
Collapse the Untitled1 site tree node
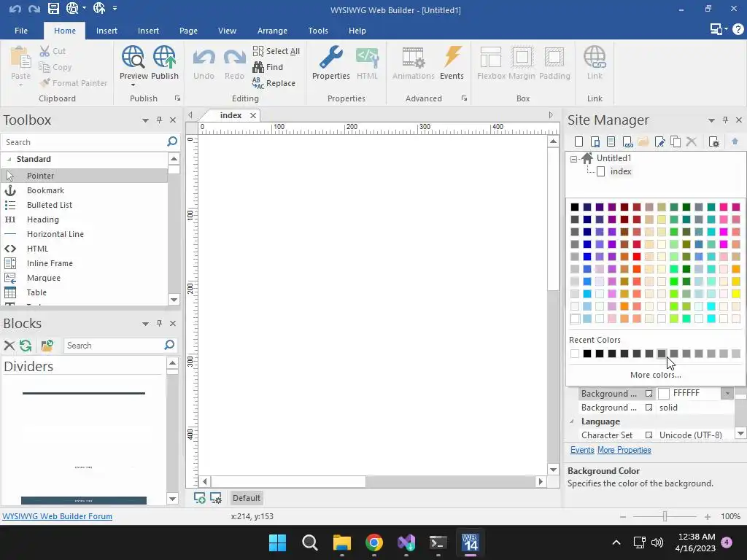573,159
